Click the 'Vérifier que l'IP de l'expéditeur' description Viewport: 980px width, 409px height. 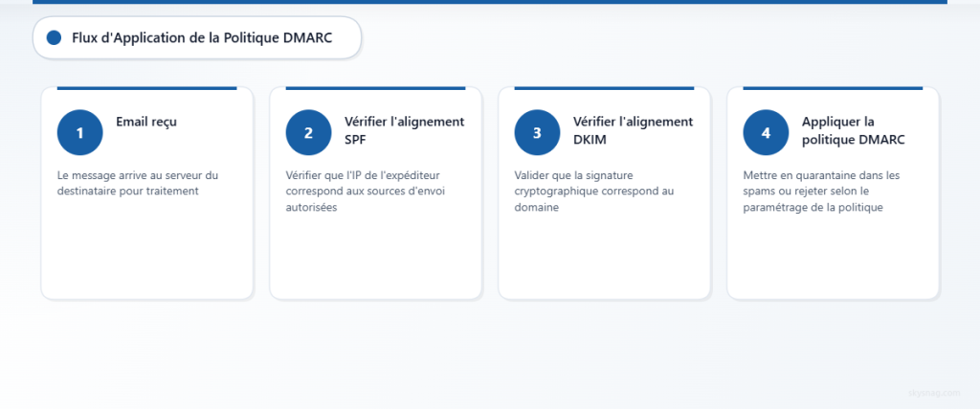point(366,192)
